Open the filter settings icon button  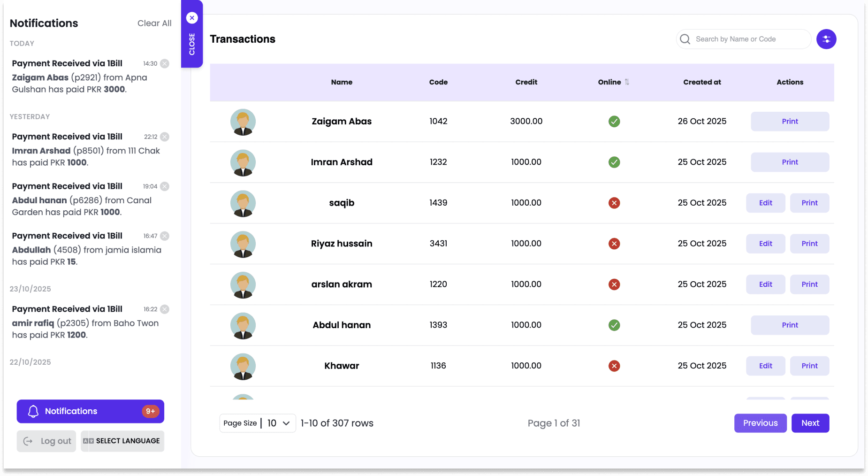[x=826, y=39]
